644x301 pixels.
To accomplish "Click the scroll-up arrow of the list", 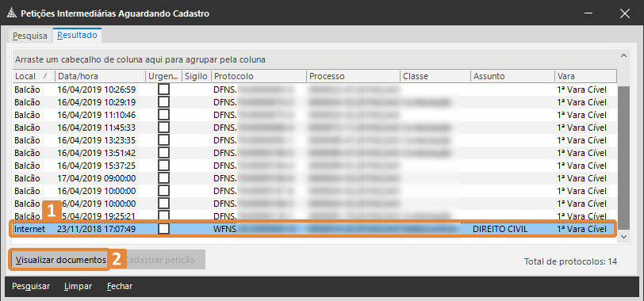I will tap(623, 55).
